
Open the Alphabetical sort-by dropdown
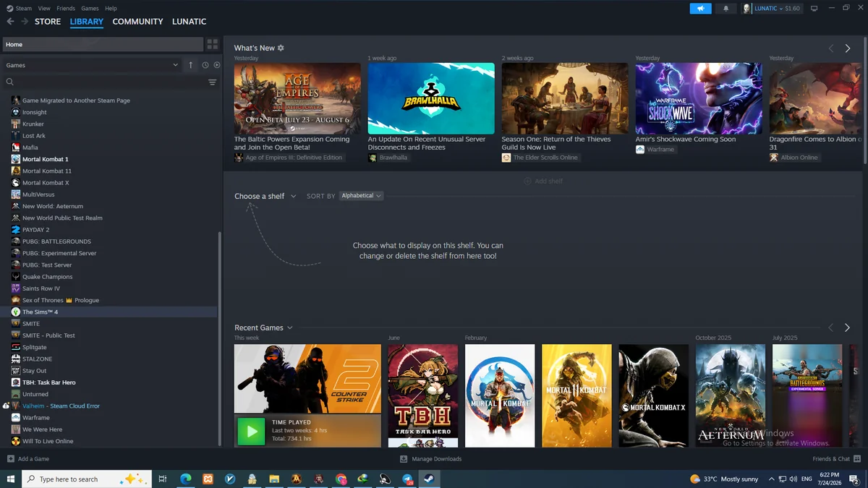click(x=361, y=196)
